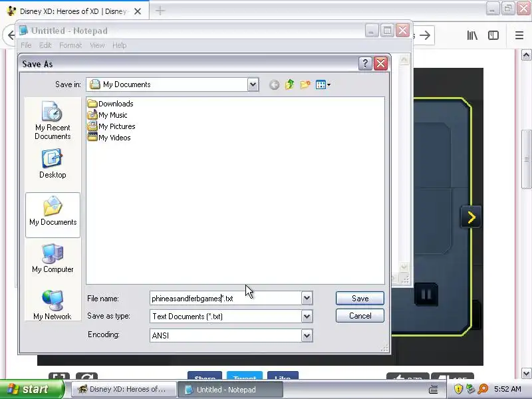Open Notepad Edit menu
The image size is (532, 399).
click(45, 45)
